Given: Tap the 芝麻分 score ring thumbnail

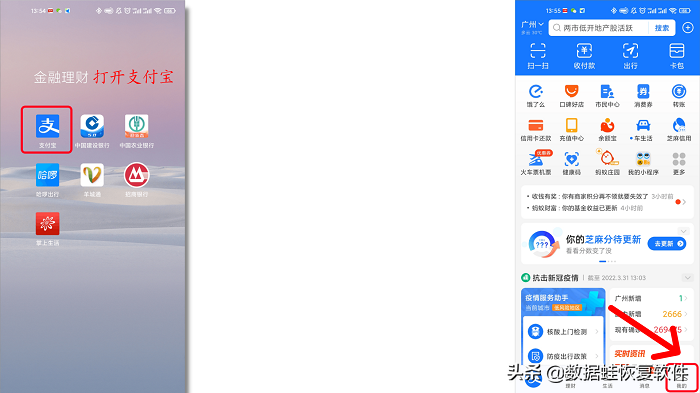Looking at the screenshot, I should coord(543,244).
